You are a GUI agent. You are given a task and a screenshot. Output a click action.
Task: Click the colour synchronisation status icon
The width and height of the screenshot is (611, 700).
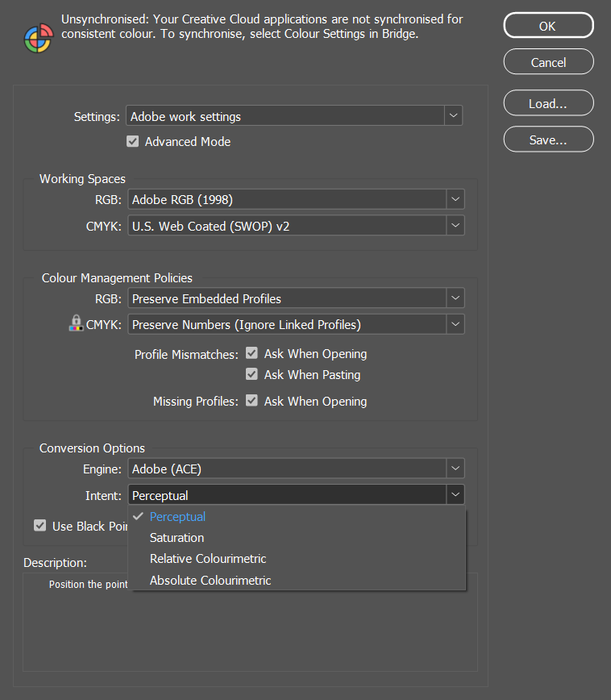(x=39, y=38)
